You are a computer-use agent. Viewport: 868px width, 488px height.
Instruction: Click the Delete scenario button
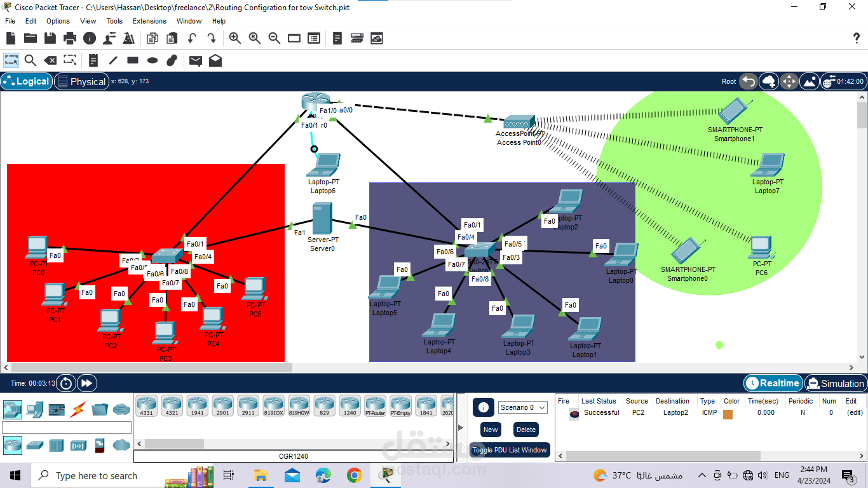click(x=526, y=430)
